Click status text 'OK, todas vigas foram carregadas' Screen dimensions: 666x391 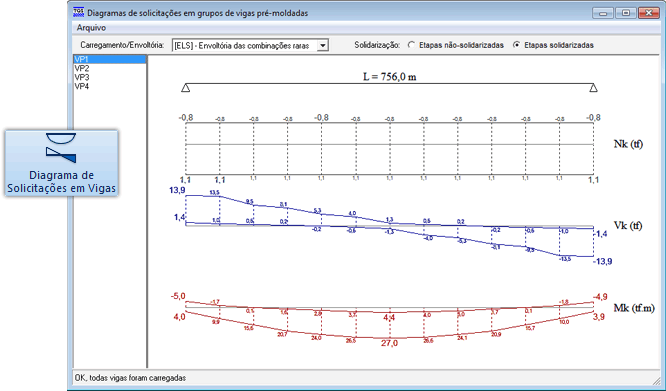point(130,377)
